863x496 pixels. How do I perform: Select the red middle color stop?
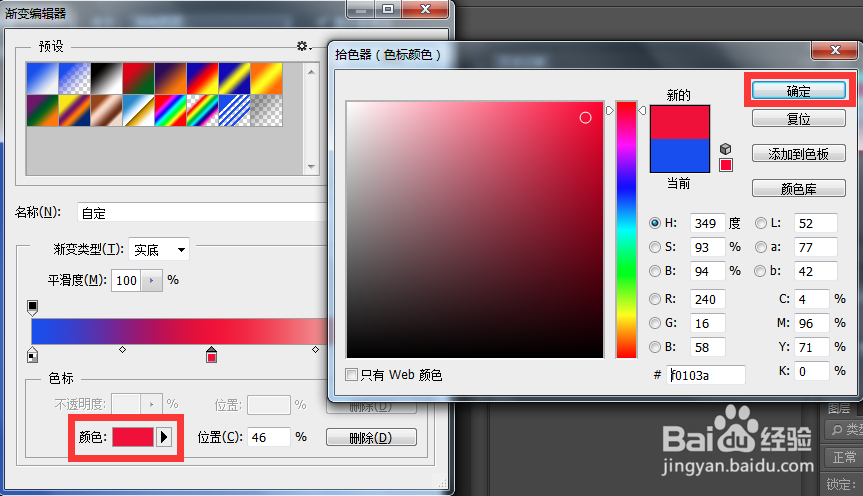(211, 355)
